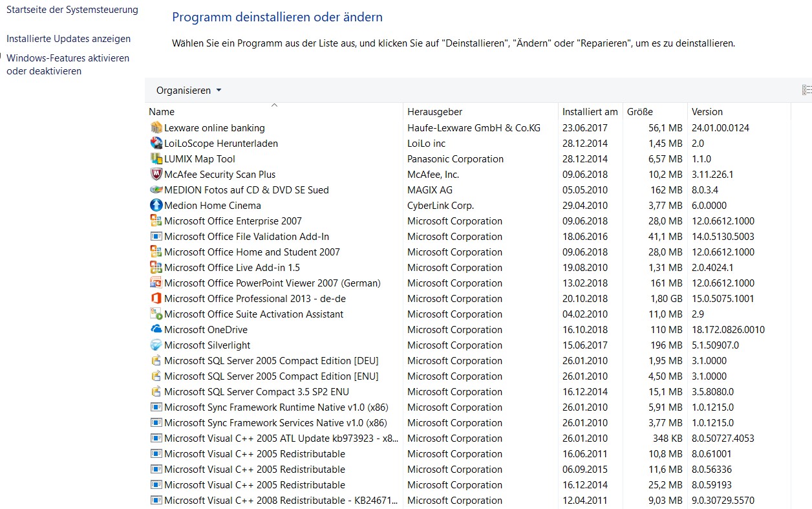
Task: Click the Sync Framework Runtime Native icon
Action: [156, 407]
